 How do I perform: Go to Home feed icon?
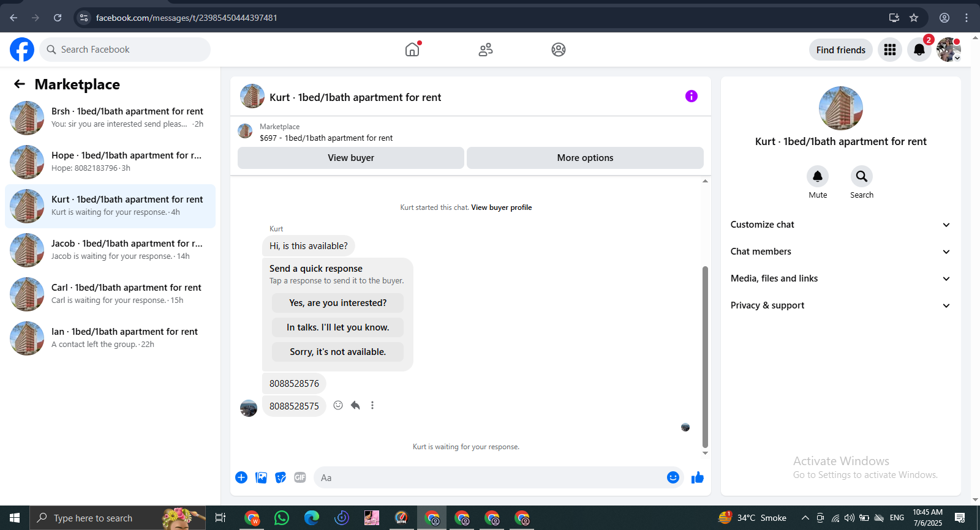click(412, 50)
